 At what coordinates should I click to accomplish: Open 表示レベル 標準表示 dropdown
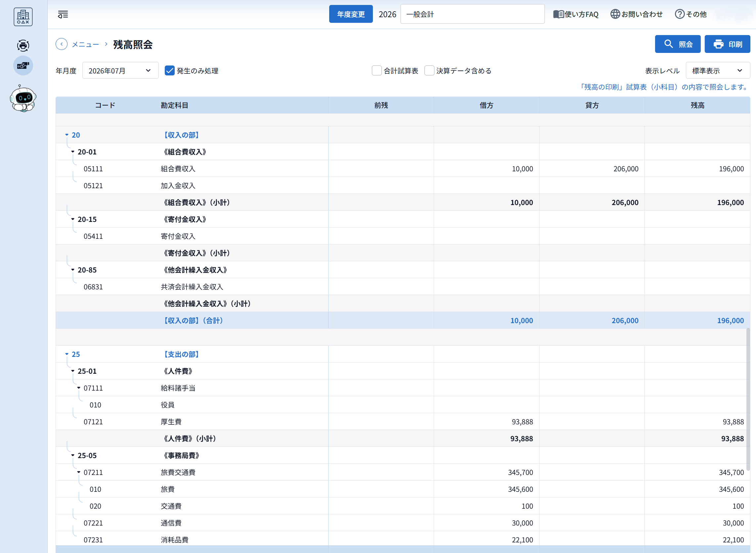pos(718,71)
